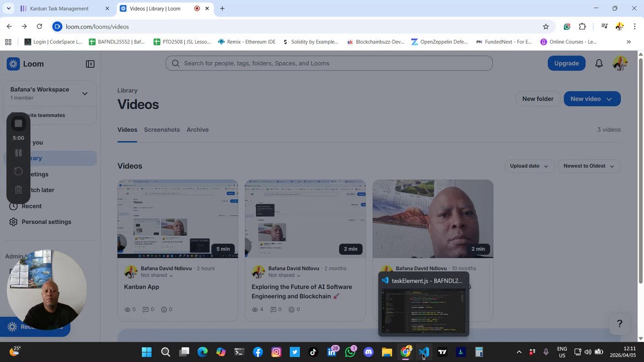Open the Windows Start menu

coord(146,352)
